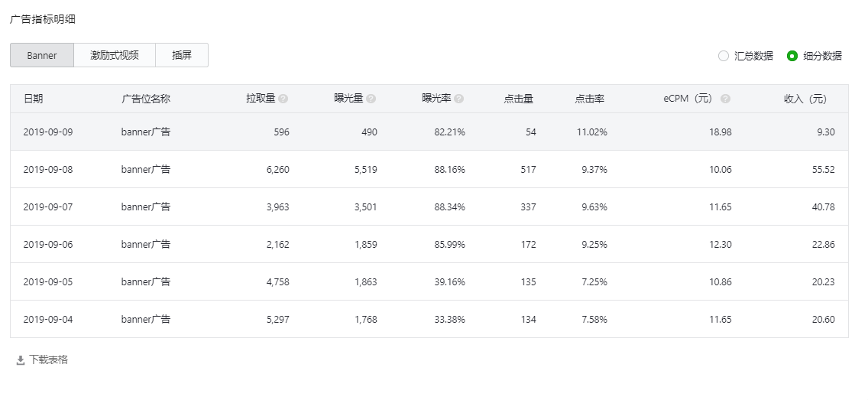Click the help icon beside eCPM（元）
This screenshot has height=400, width=868.
click(x=726, y=99)
